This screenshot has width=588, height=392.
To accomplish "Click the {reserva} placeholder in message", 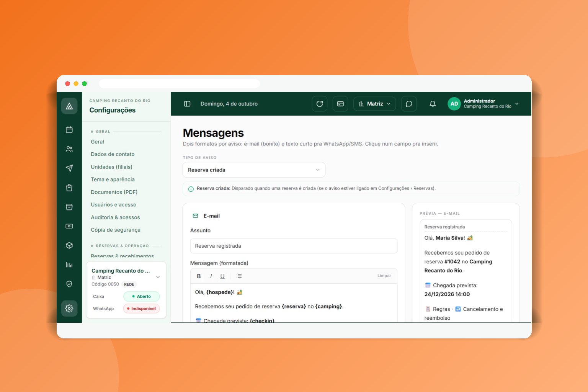I will [x=294, y=306].
